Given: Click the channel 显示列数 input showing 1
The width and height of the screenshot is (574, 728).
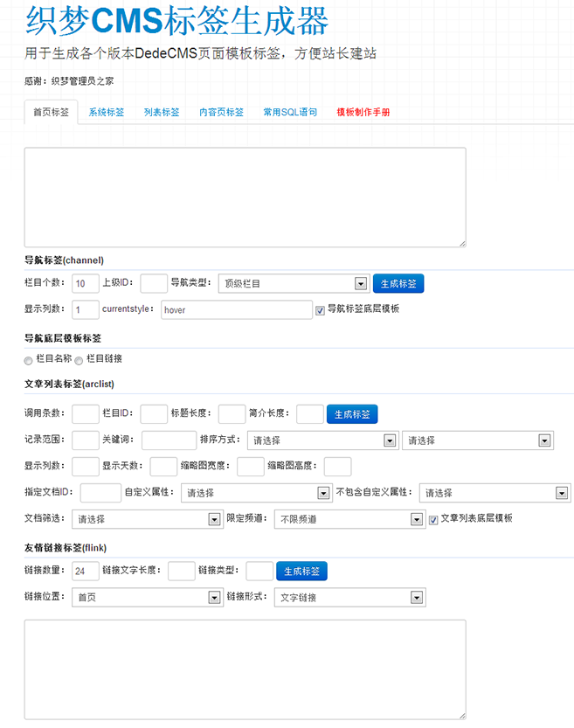Looking at the screenshot, I should point(86,309).
